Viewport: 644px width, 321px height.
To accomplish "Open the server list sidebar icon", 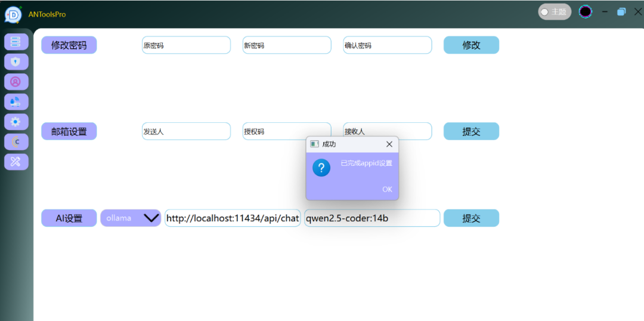I will (16, 42).
